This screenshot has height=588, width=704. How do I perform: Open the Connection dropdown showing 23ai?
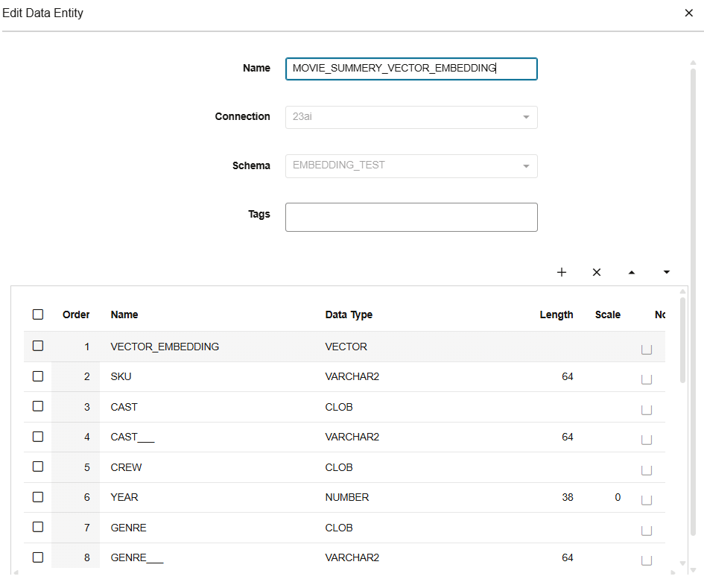pos(411,117)
